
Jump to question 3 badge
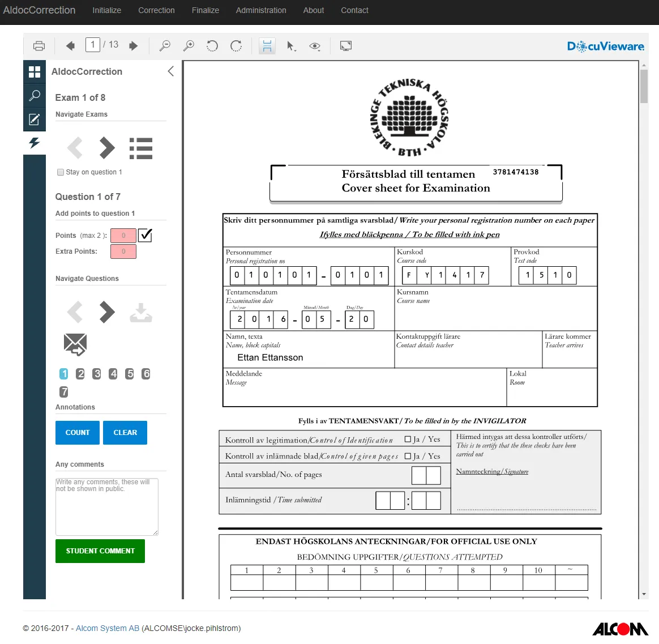click(x=97, y=374)
